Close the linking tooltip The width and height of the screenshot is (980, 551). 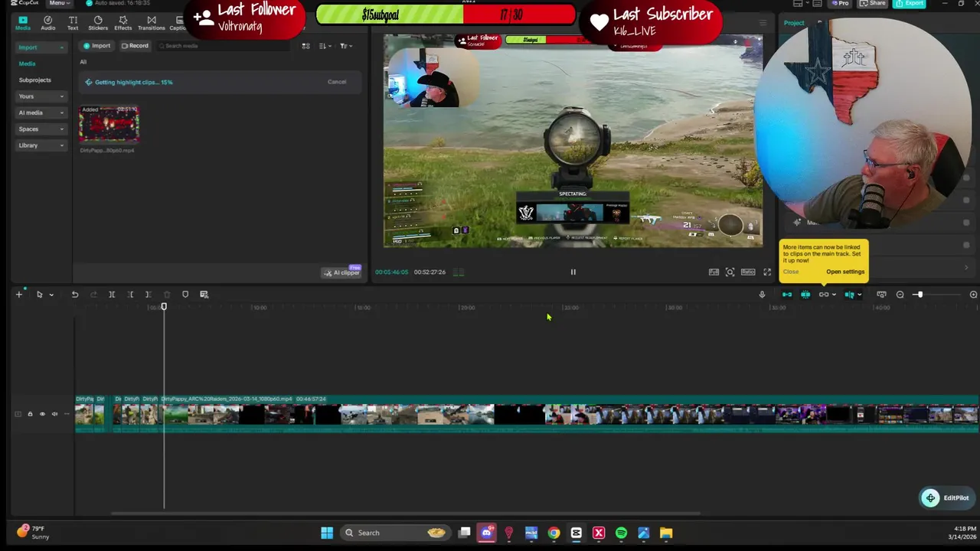[791, 272]
